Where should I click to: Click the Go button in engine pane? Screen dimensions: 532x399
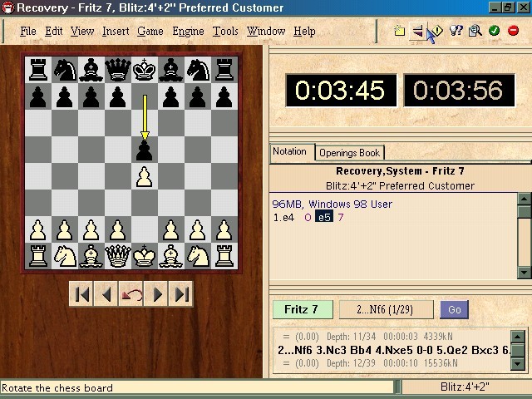pos(455,309)
